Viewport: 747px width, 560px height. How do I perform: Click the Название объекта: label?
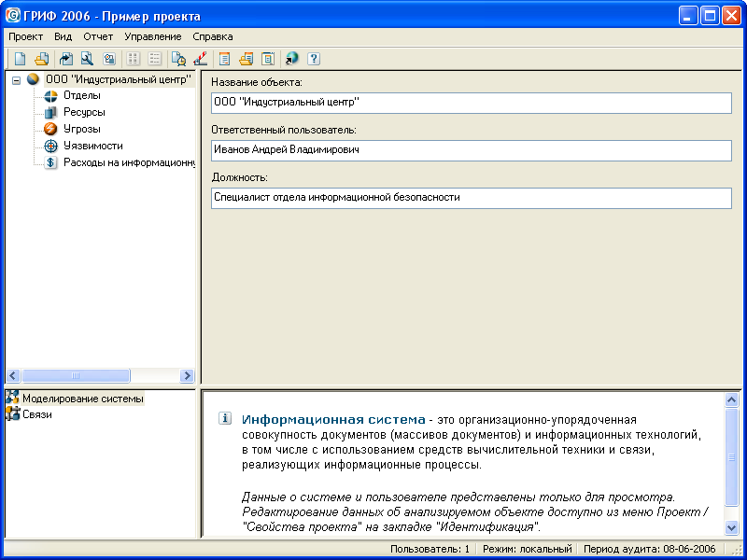[257, 82]
